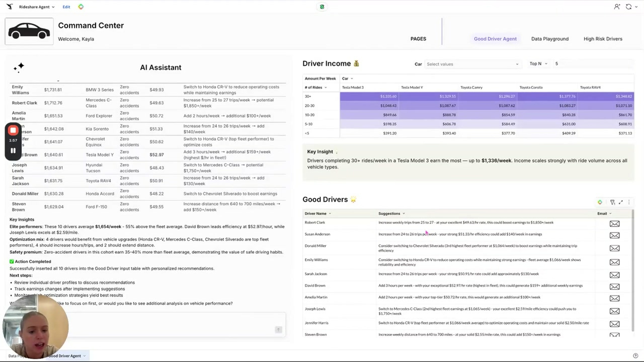Click the Toyota Camry column header
This screenshot has height=362, width=644.
[471, 87]
